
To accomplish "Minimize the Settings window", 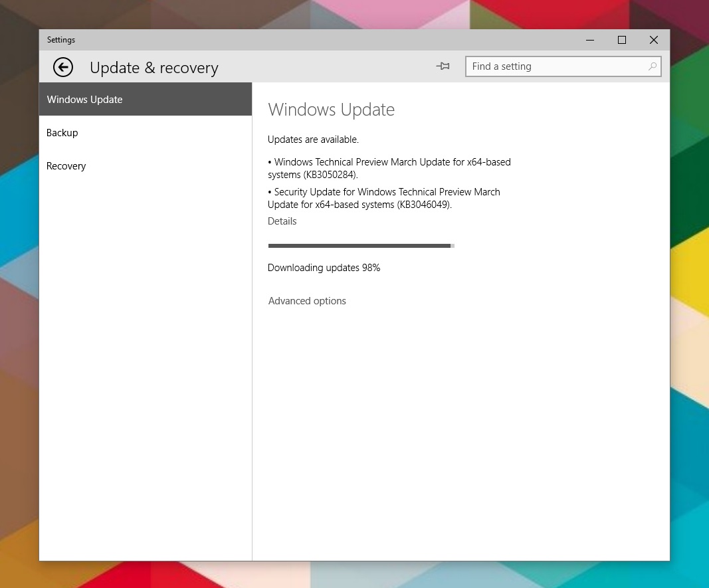I will tap(589, 40).
